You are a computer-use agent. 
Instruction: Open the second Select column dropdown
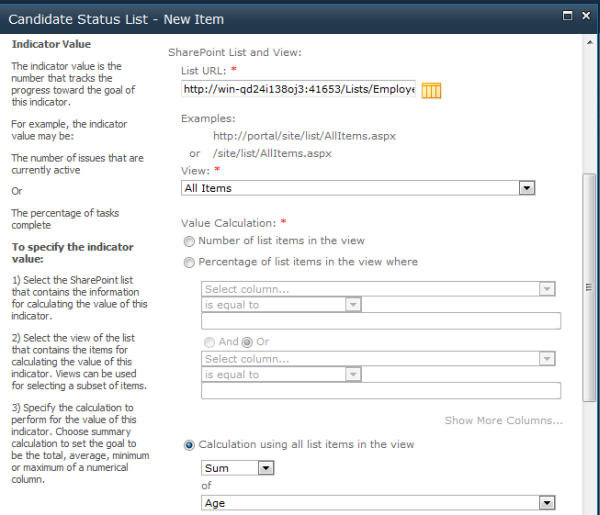pos(378,359)
